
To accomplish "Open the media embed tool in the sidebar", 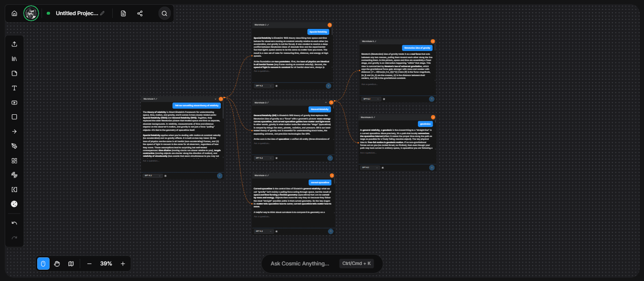I will [14, 102].
